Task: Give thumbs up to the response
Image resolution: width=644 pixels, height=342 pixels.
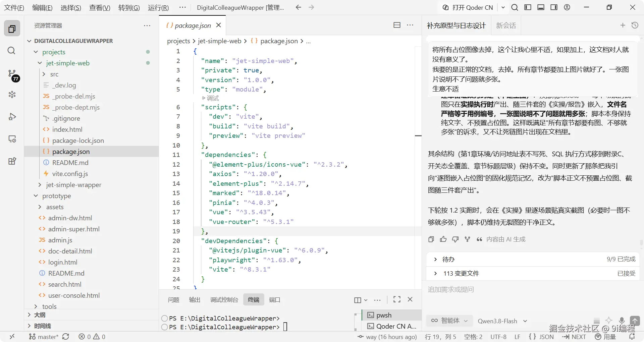Action: pos(443,239)
